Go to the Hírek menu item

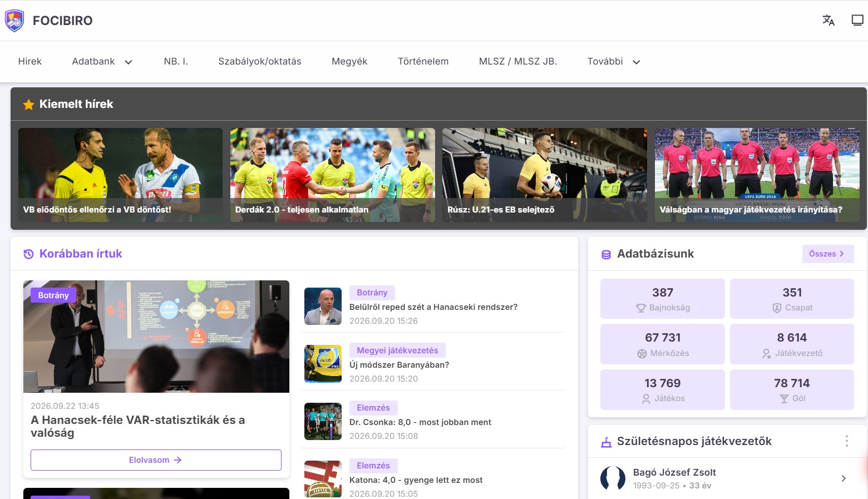pos(30,62)
